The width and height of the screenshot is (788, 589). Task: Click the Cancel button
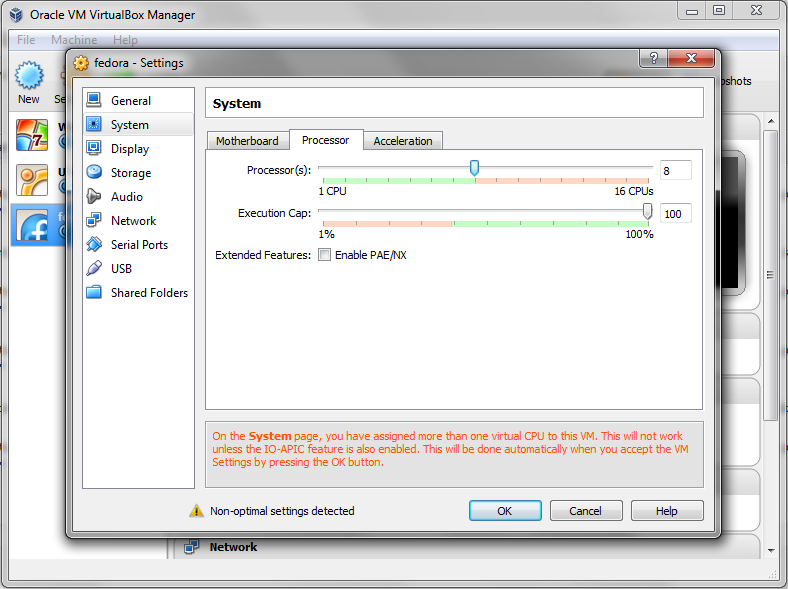tap(585, 511)
